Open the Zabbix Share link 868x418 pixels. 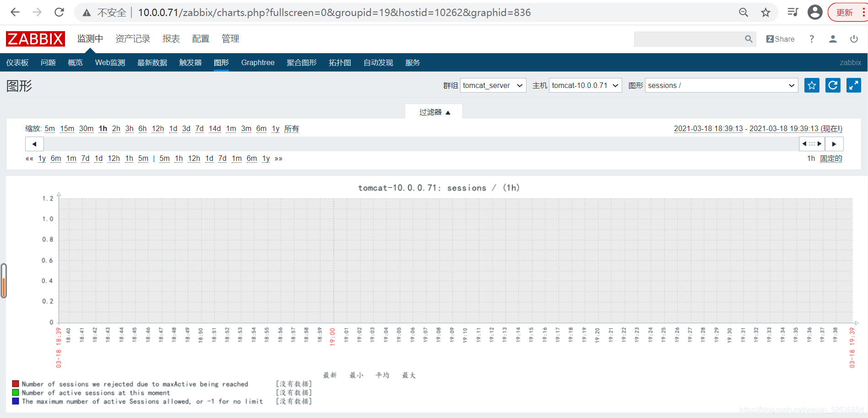(x=781, y=39)
